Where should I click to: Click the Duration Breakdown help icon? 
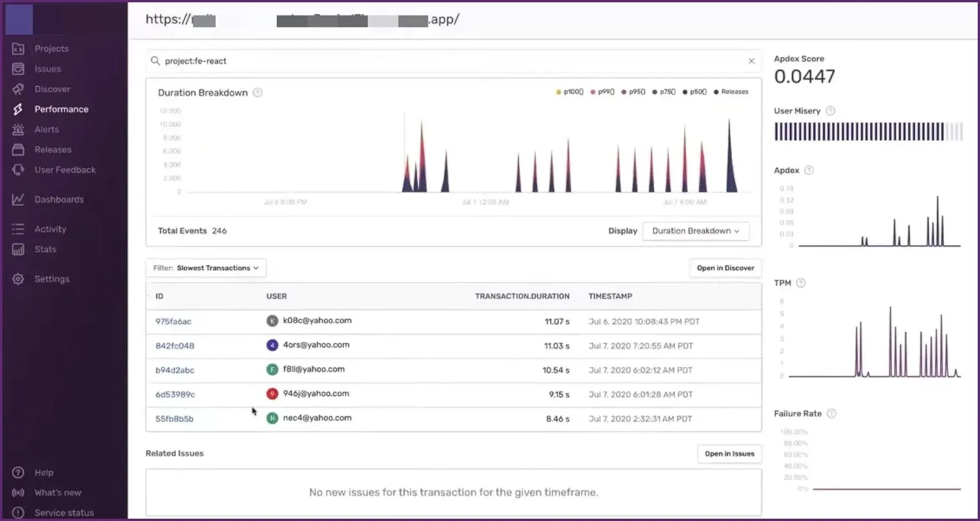(x=258, y=93)
